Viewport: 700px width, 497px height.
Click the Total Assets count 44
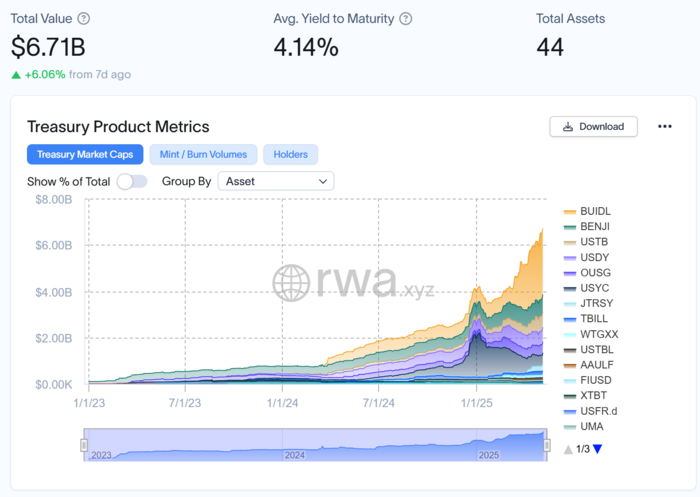tap(550, 47)
